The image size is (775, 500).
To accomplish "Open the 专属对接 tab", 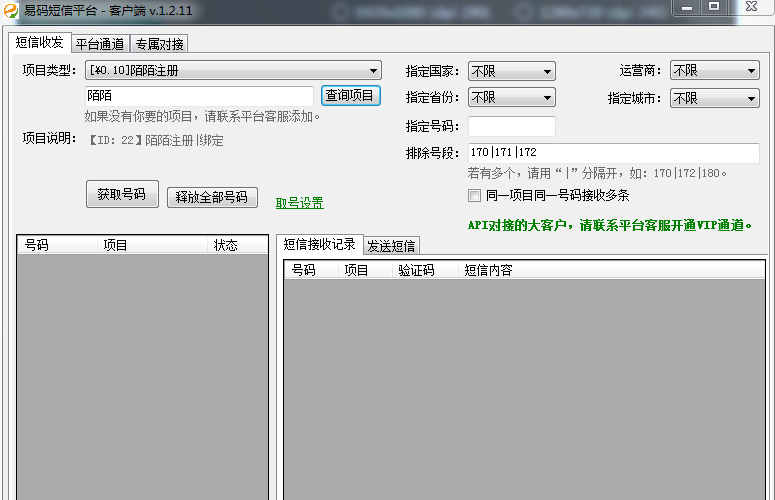I will tap(159, 44).
